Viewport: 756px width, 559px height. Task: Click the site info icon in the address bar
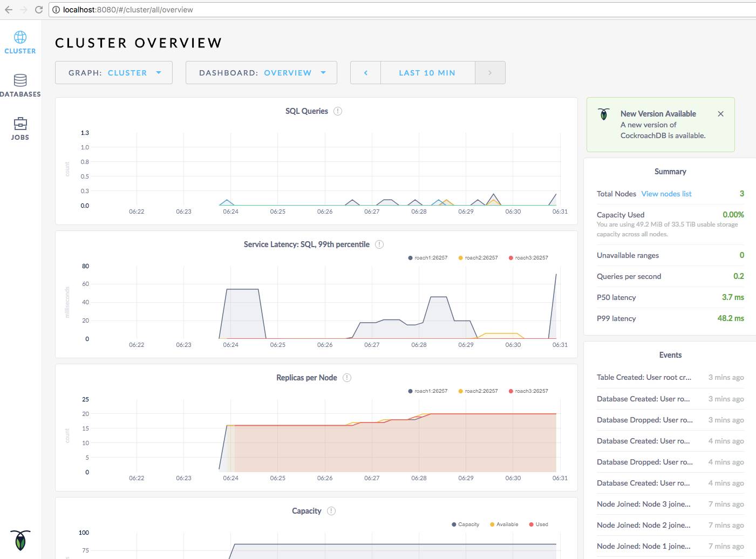click(56, 10)
